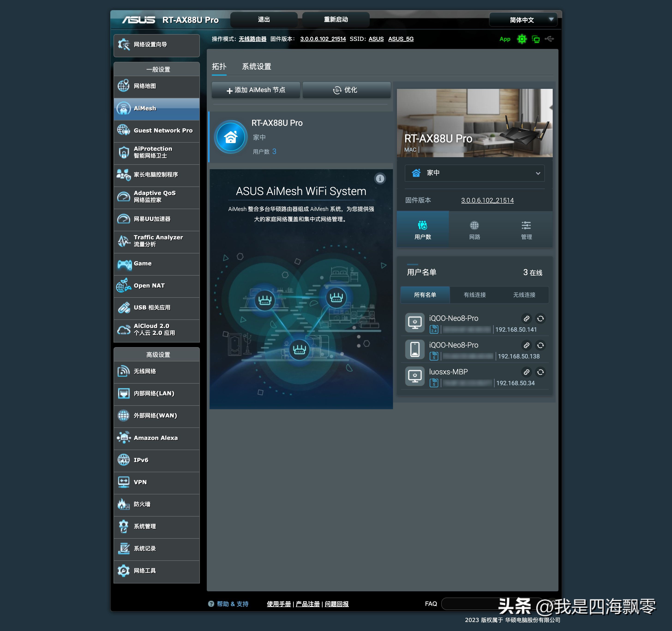Click the 重新启动 reboot button

click(x=336, y=20)
